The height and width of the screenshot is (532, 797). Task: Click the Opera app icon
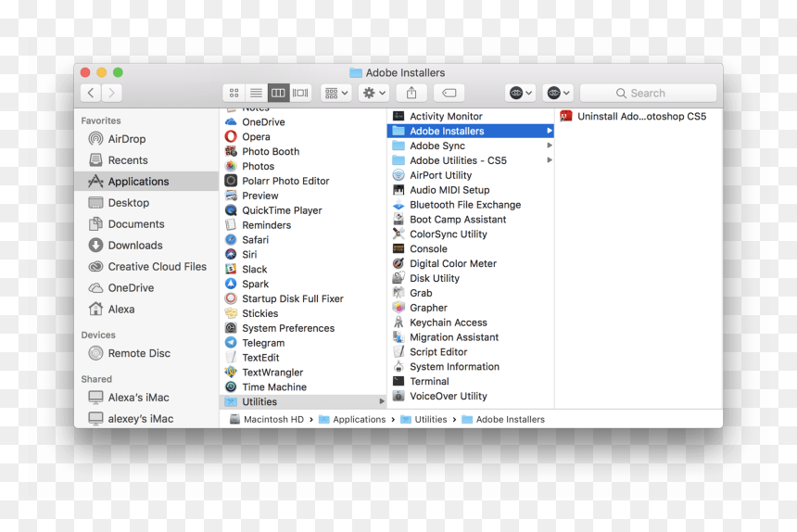pyautogui.click(x=231, y=136)
